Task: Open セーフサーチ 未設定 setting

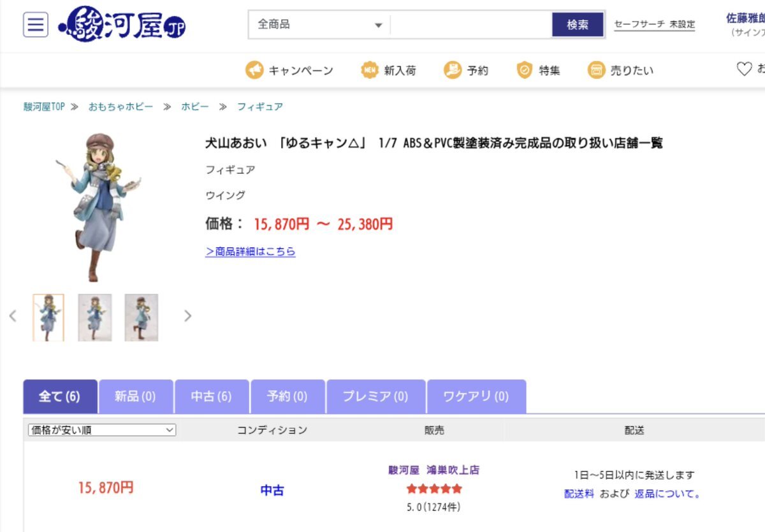Action: (654, 25)
